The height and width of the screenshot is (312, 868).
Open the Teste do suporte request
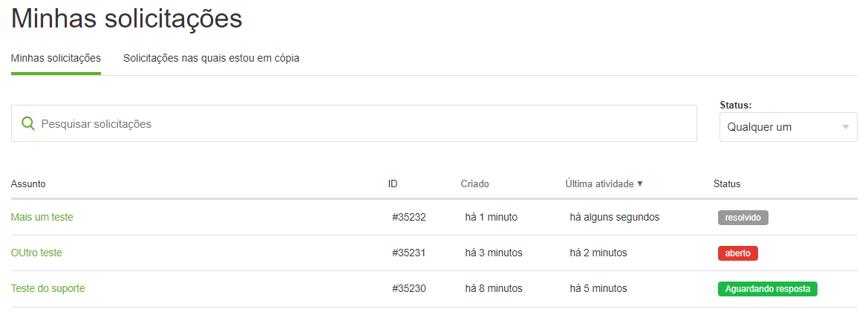coord(48,288)
